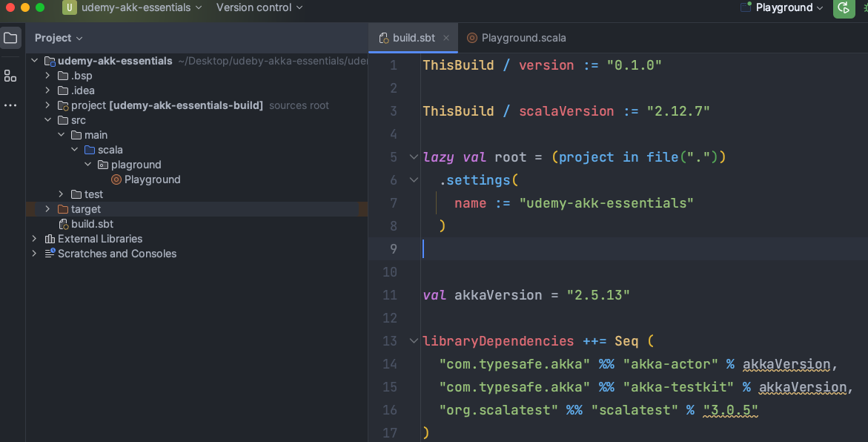Open the Structure tool window icon

point(10,76)
